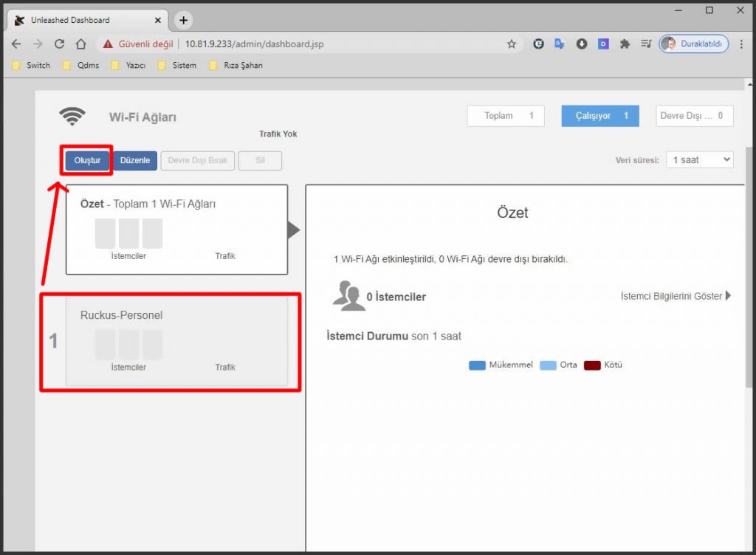Open the Yazıcı bookmarks folder
Screen dimensions: 756x555
tap(128, 65)
